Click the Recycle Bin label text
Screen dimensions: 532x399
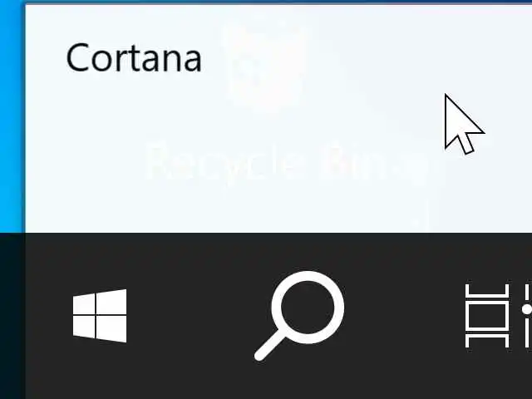tap(285, 163)
